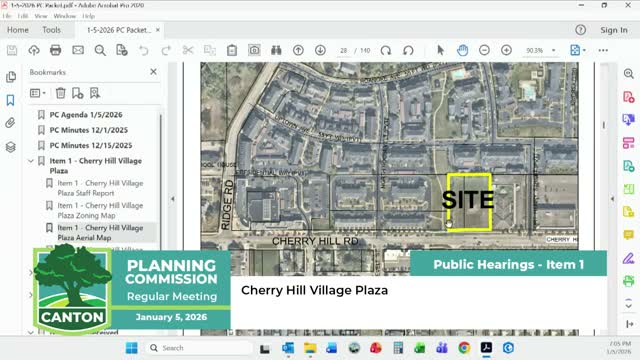Go to previous page up arrow
This screenshot has width=640, height=360.
[298, 50]
